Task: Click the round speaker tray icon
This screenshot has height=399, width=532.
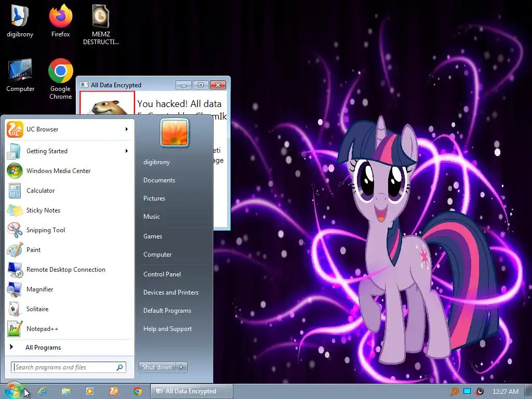Action: pos(480,392)
